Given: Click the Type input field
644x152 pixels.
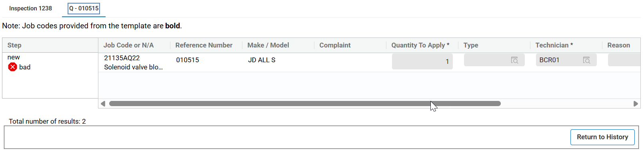Looking at the screenshot, I should click(494, 60).
